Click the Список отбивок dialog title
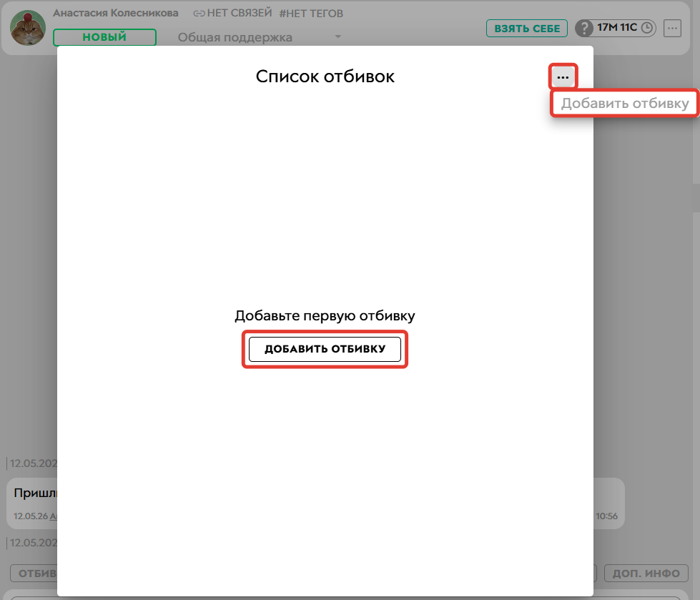The width and height of the screenshot is (700, 600). point(325,77)
